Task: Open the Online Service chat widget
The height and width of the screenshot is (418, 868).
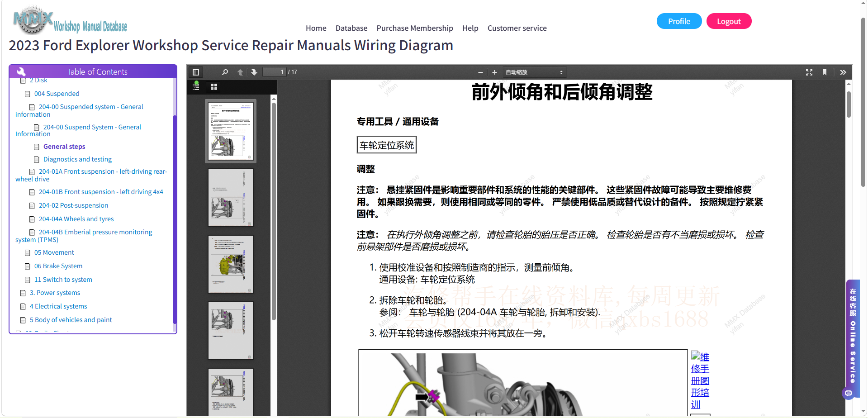Action: click(853, 339)
